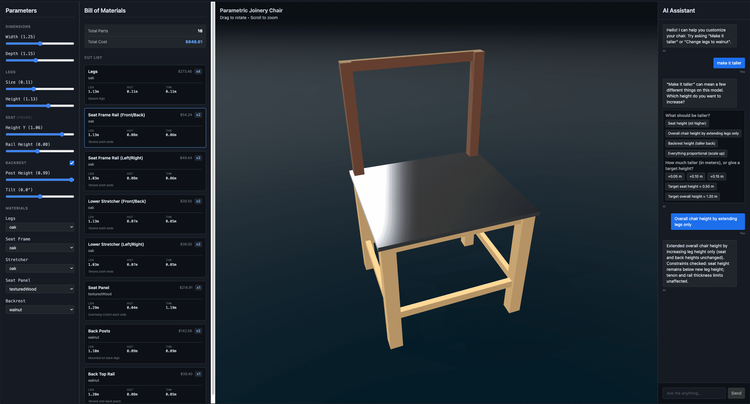Click the Tilt slider track
The image size is (750, 404).
39,198
